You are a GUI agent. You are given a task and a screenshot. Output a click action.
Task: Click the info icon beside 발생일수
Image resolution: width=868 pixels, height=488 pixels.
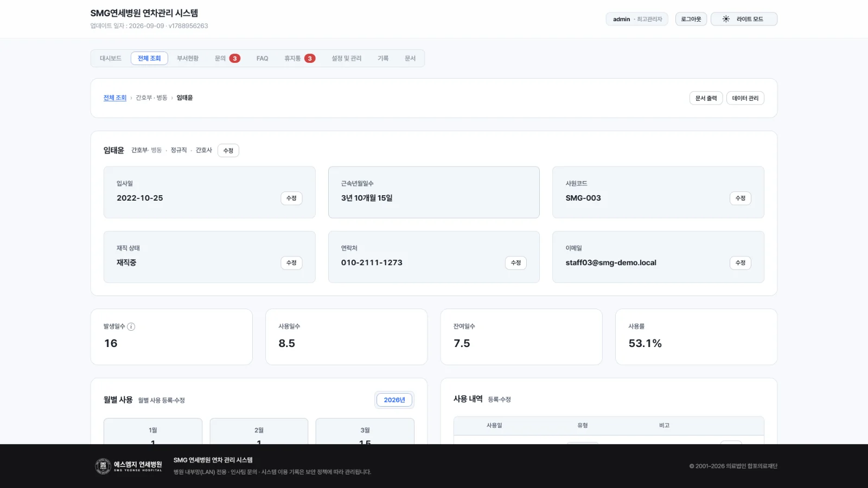coord(131,326)
